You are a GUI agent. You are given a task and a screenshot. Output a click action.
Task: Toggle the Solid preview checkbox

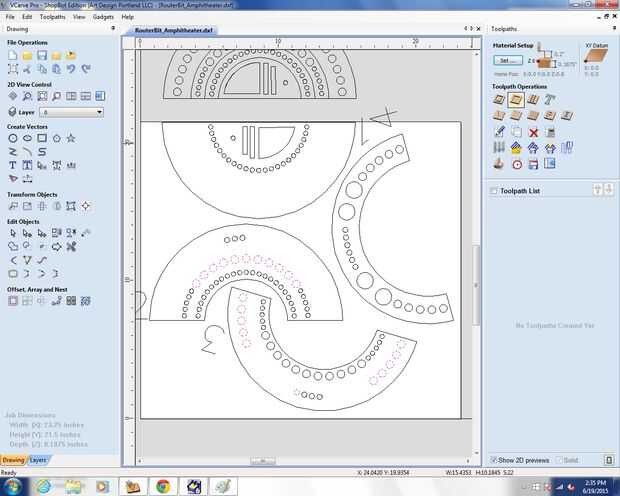[559, 460]
